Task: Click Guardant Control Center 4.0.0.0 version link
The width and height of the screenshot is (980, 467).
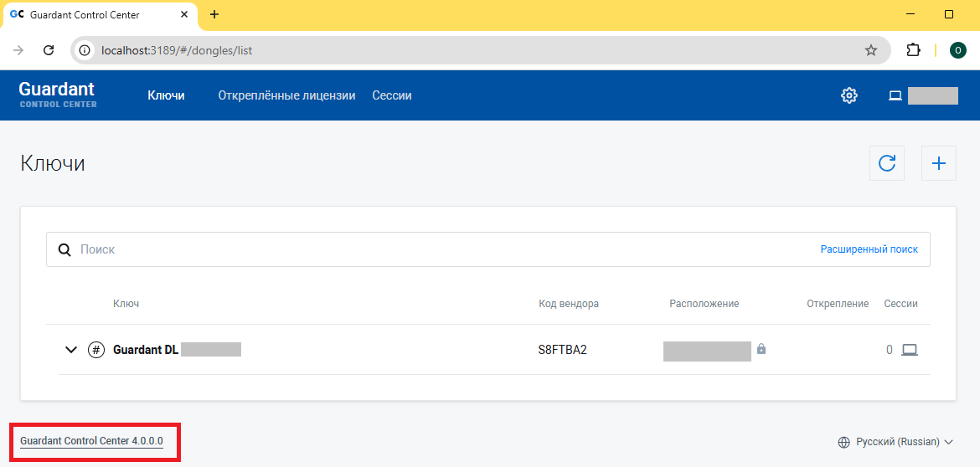Action: [91, 441]
